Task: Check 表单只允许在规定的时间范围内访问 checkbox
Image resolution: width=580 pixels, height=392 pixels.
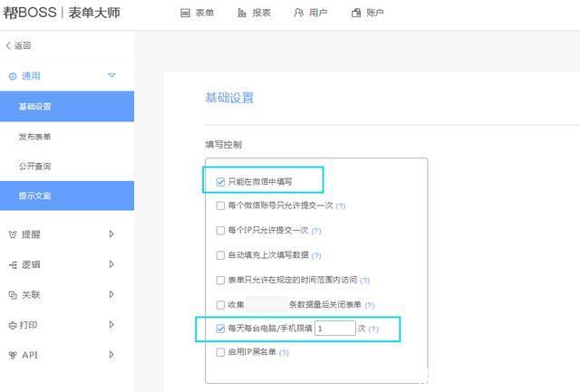Action: [220, 280]
